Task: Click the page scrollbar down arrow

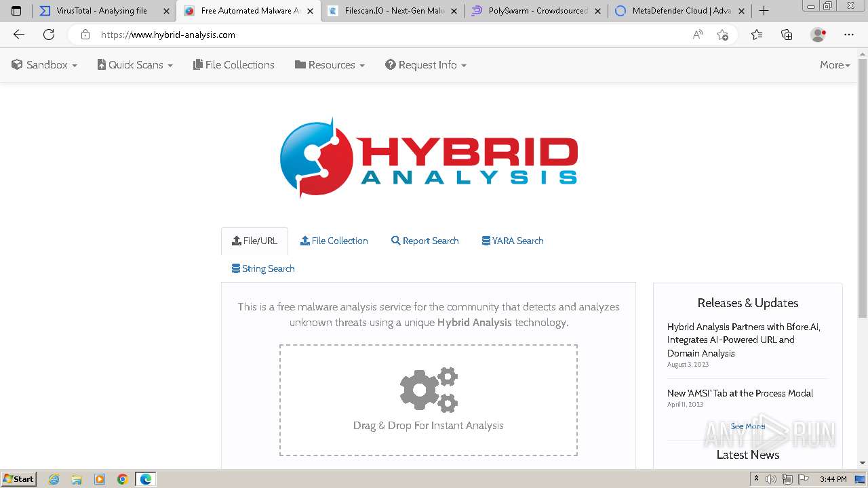Action: point(863,463)
